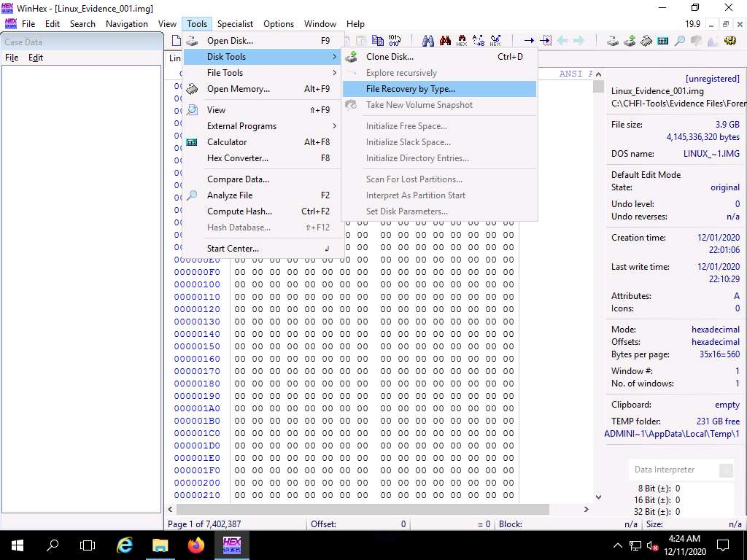Click Open Disk in Tools menu
This screenshot has width=747, height=560.
pyautogui.click(x=262, y=41)
